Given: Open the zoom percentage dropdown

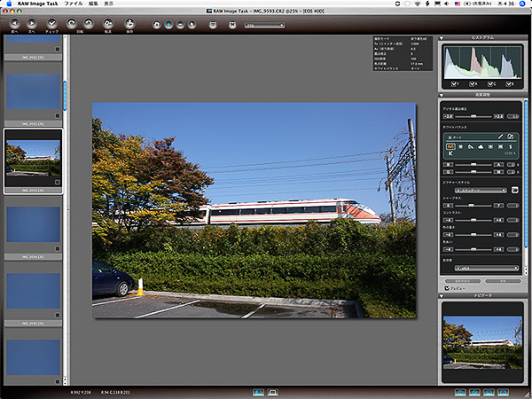Looking at the screenshot, I should 264,25.
